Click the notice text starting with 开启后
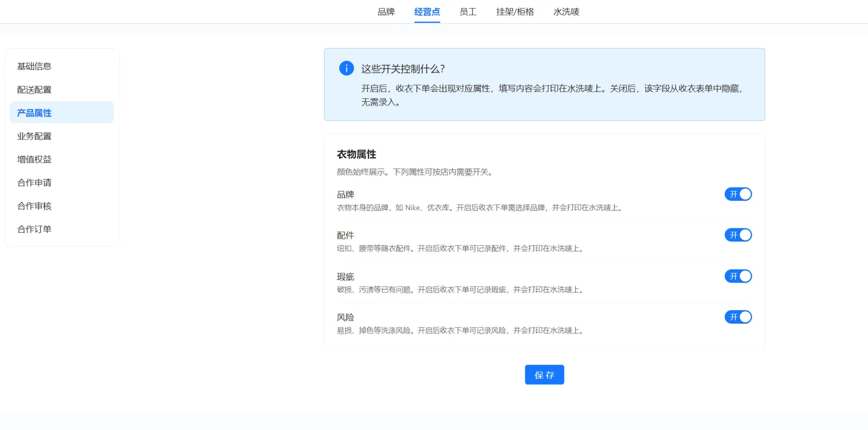This screenshot has height=430, width=868. (x=553, y=95)
